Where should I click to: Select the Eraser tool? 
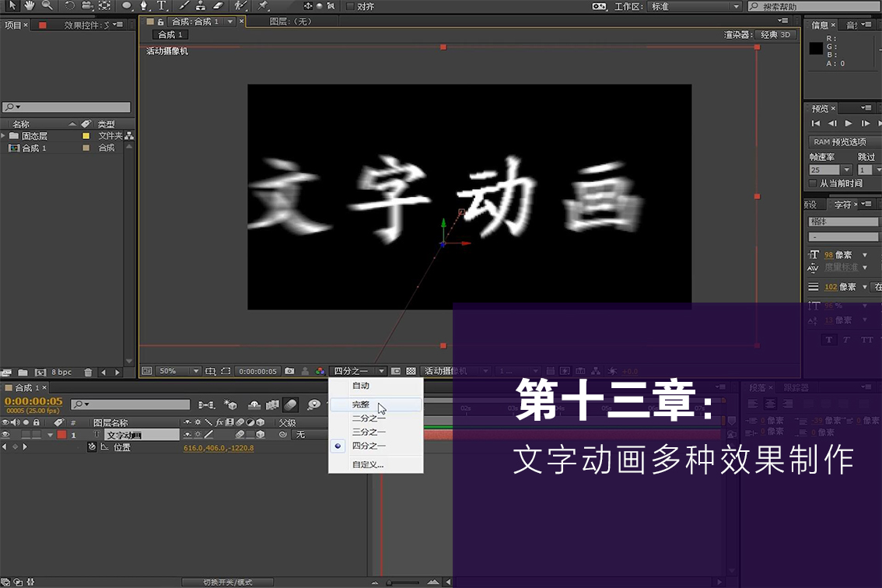[x=218, y=5]
